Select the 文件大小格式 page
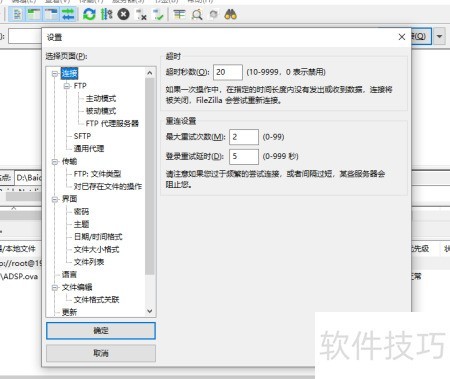Screen dimensions: 450x379 (x=96, y=250)
